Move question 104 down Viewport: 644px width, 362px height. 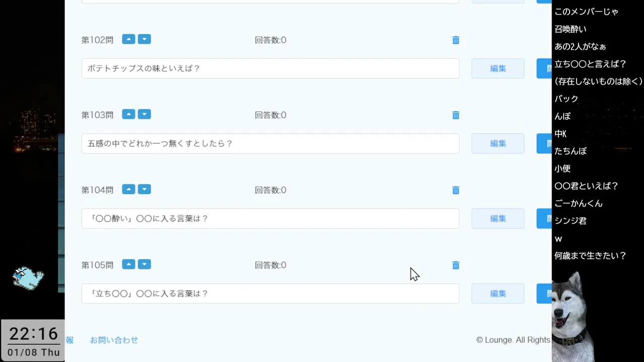tap(144, 189)
